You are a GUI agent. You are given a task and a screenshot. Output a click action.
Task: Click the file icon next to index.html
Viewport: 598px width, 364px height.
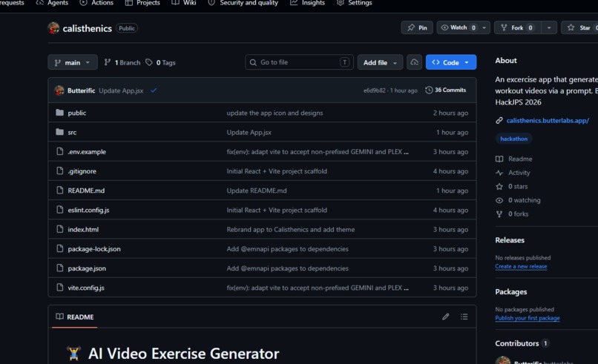(x=59, y=229)
